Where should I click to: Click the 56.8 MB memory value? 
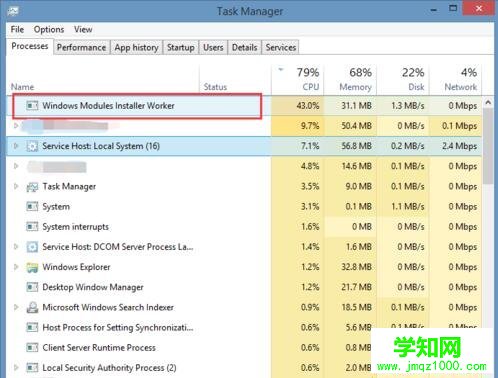pos(356,146)
